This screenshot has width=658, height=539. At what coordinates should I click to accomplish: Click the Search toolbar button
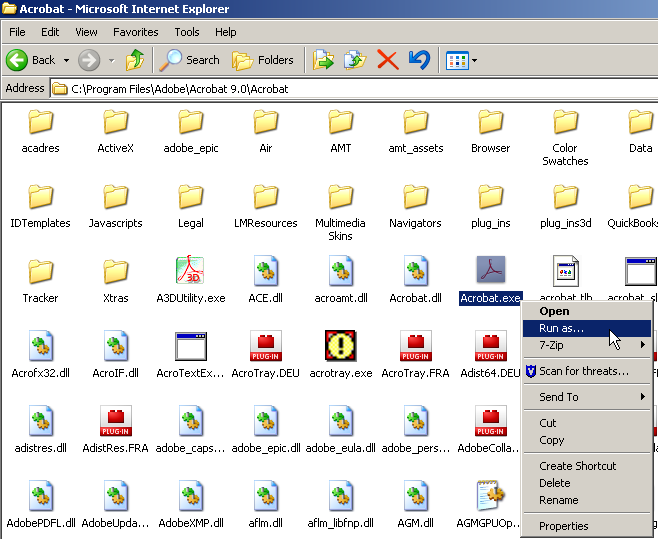click(x=191, y=60)
